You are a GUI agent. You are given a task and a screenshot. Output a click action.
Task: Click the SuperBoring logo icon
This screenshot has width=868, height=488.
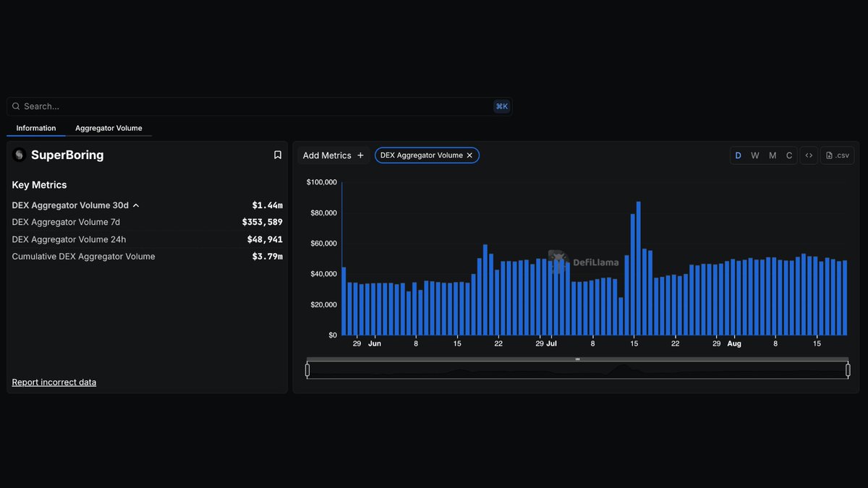click(x=20, y=155)
